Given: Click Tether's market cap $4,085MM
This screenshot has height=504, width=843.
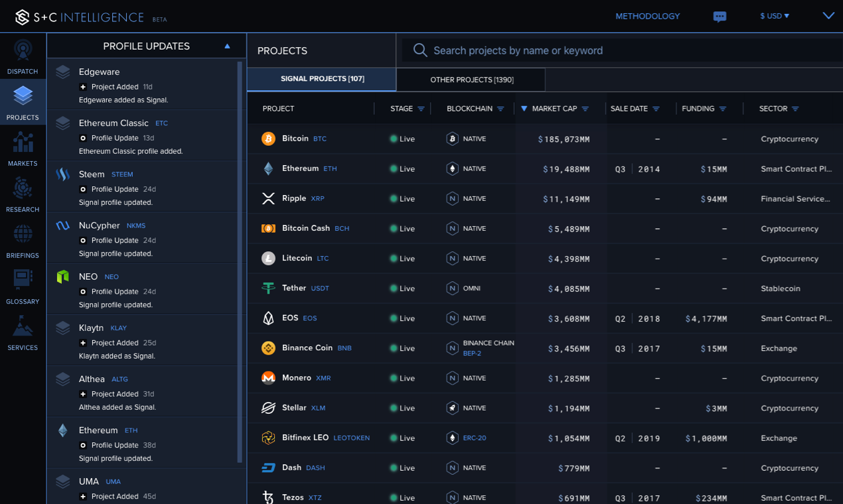Looking at the screenshot, I should 569,288.
